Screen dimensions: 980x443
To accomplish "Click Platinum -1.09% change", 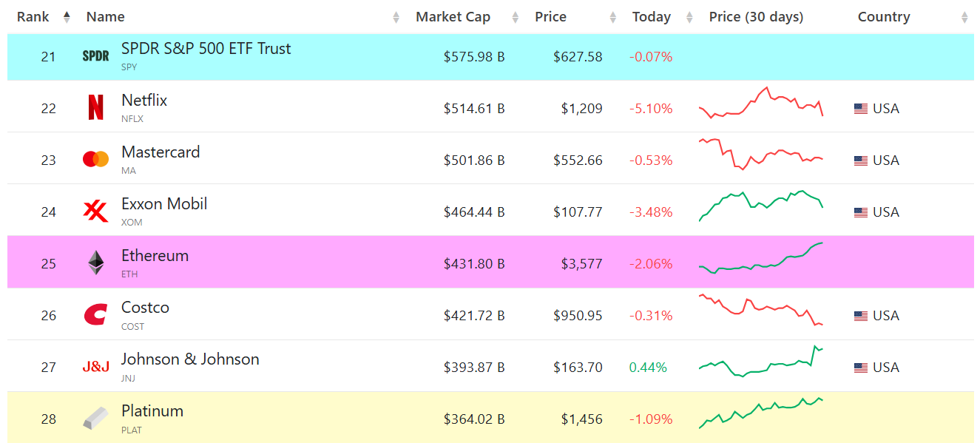I will [651, 419].
